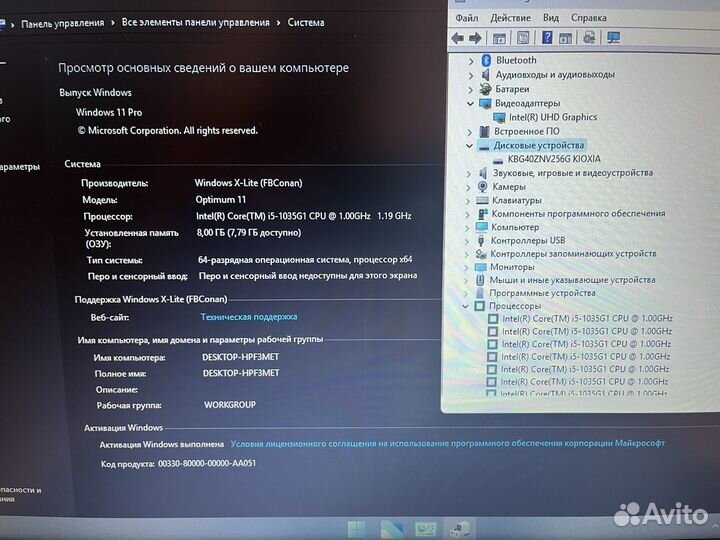Click Все элементы панели управления breadcrumb
Screen dimensions: 720x540
(196, 22)
